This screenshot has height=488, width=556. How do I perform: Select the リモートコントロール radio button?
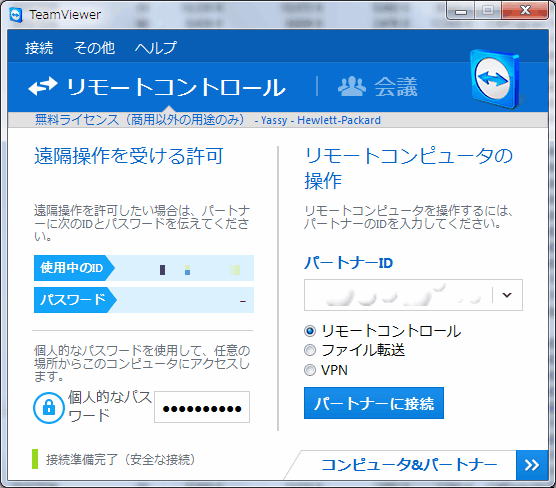click(x=310, y=331)
